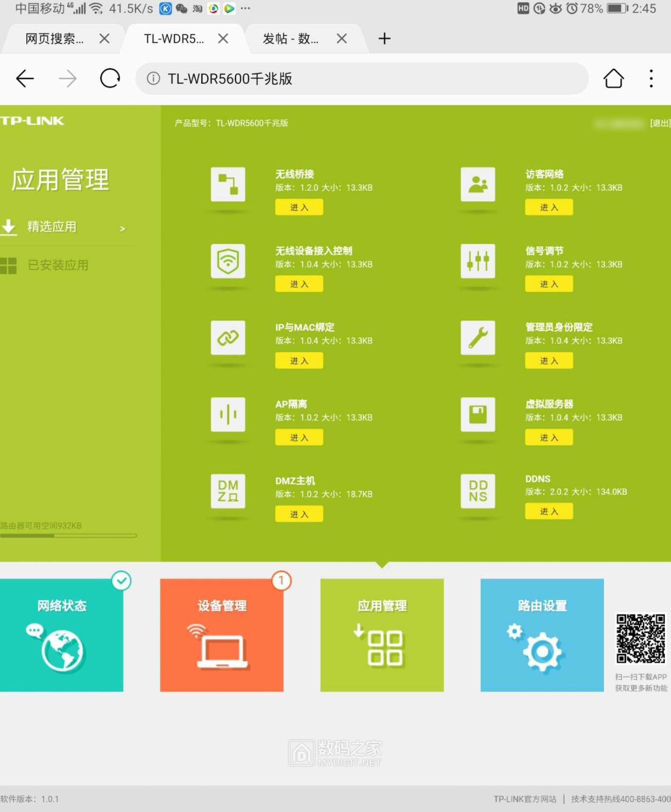
Task: Open the 设备管理 tile
Action: pos(222,635)
